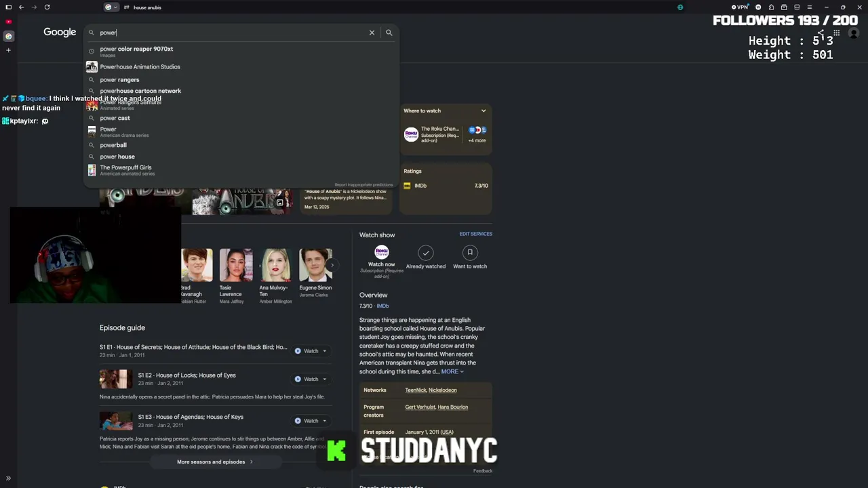Clear the search text with the X icon
Viewport: 868px width, 488px height.
tap(372, 33)
